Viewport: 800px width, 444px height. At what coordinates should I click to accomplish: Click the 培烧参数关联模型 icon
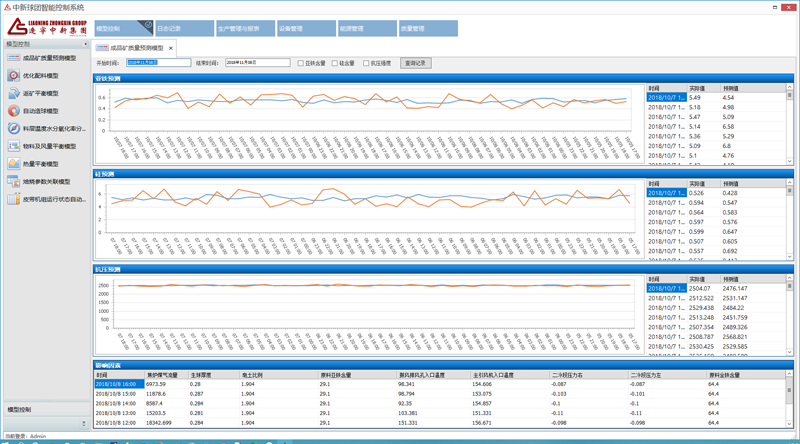click(13, 182)
